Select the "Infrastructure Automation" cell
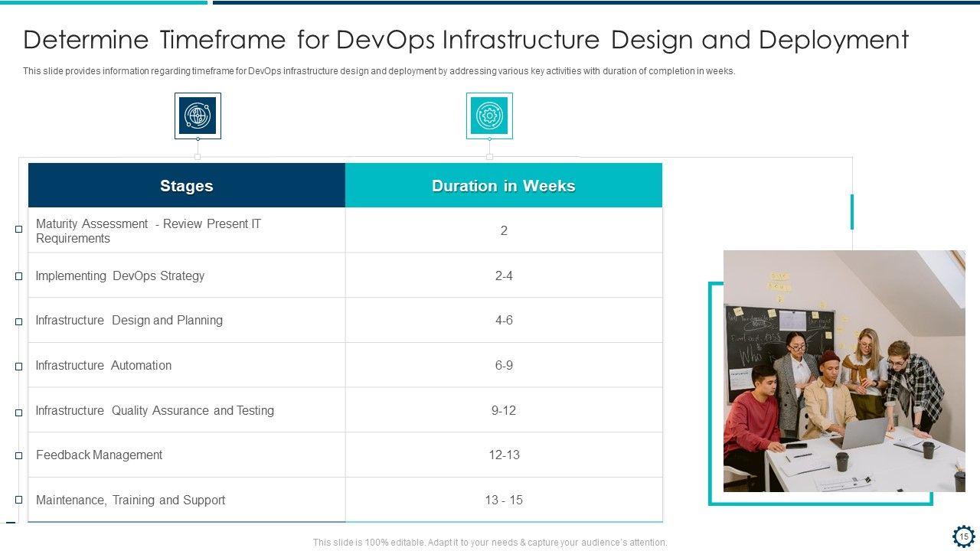The width and height of the screenshot is (980, 551). tap(187, 365)
